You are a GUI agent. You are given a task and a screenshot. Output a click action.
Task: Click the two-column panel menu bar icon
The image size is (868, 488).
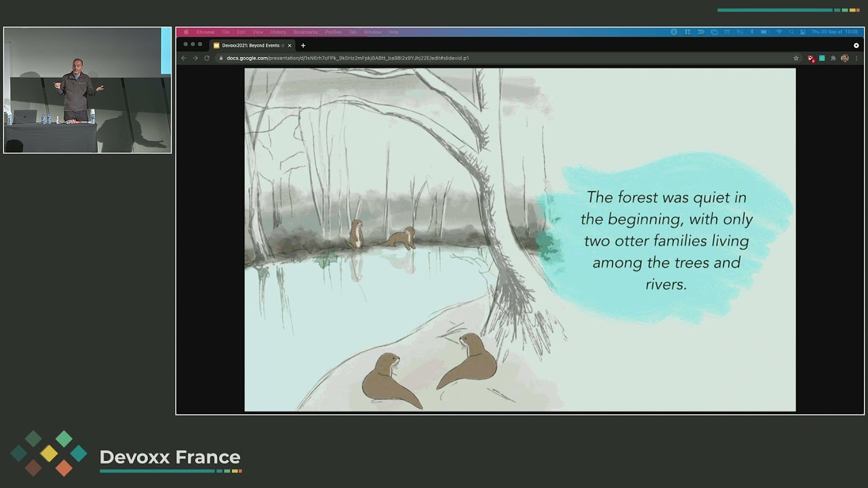tap(688, 32)
